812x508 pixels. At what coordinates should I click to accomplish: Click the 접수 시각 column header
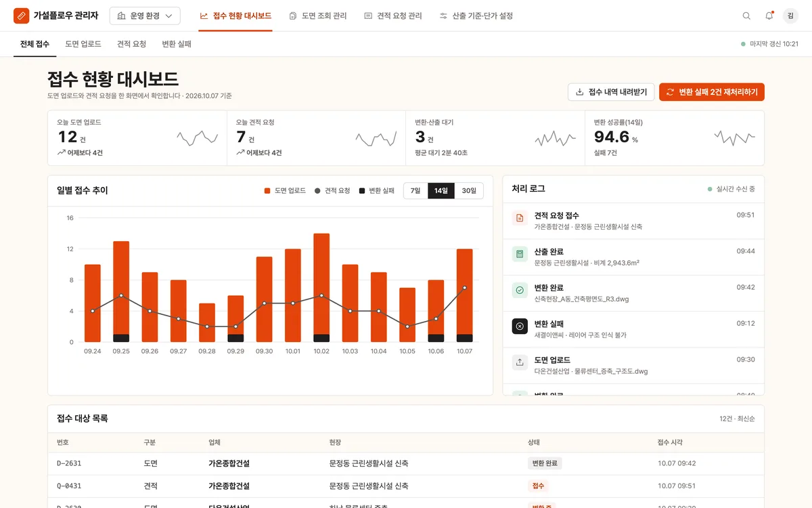[x=670, y=442]
